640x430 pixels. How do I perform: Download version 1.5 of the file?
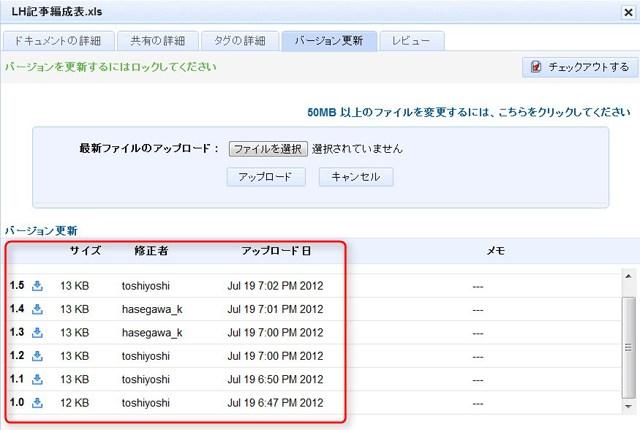(x=37, y=286)
